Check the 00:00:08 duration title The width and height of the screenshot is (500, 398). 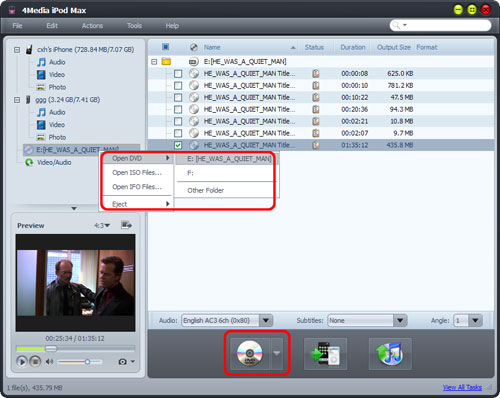pos(178,74)
